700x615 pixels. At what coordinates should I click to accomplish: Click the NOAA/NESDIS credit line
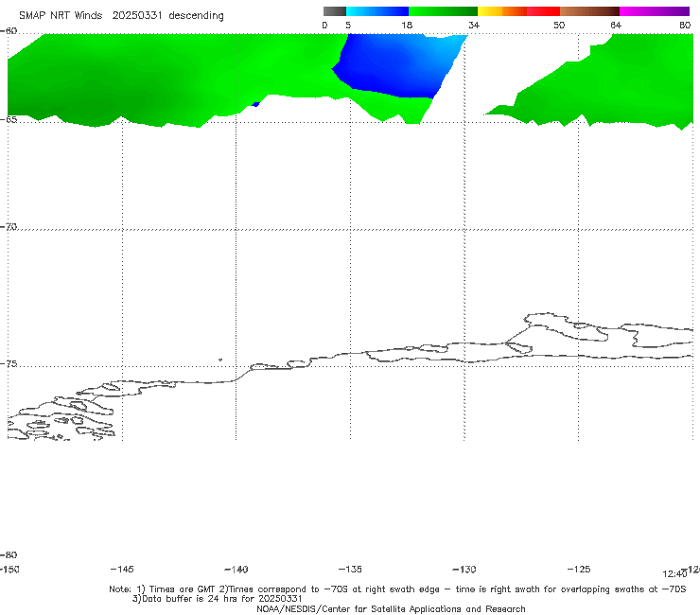pos(391,608)
